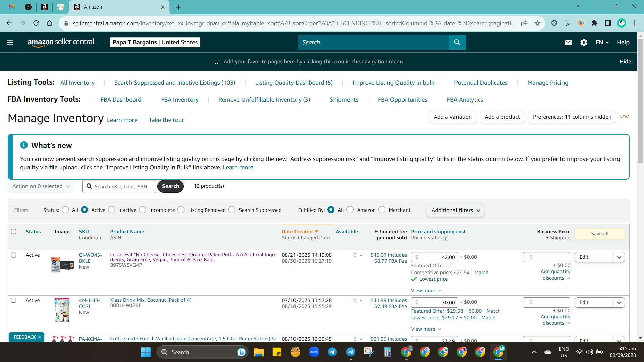Click the What's new info icon
The image size is (644, 362).
point(24,145)
